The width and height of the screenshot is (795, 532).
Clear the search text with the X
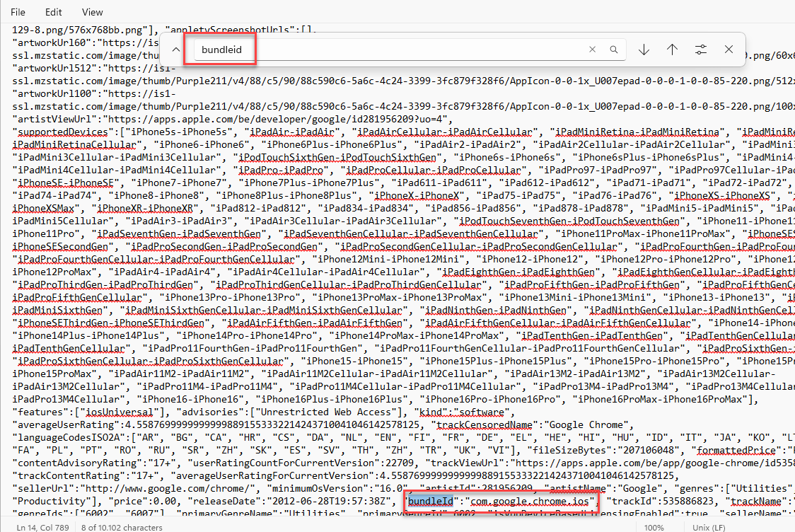[x=593, y=50]
